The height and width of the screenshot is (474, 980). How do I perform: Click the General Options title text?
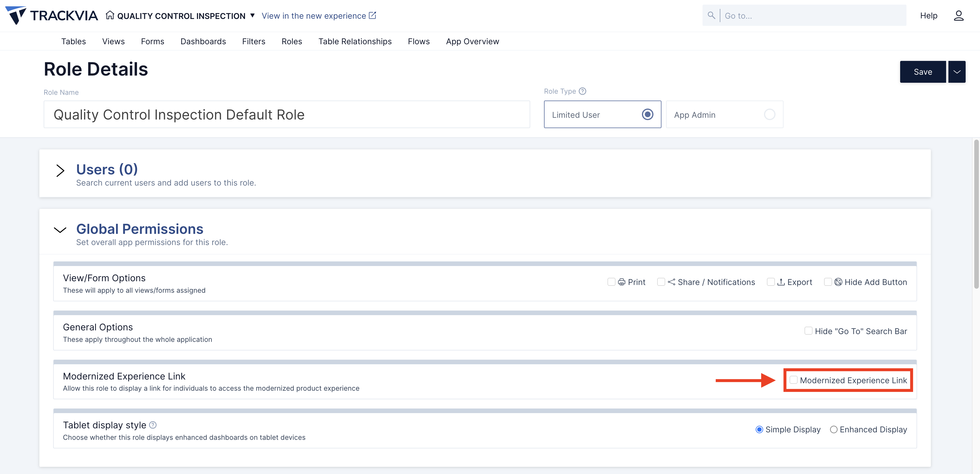(x=98, y=327)
